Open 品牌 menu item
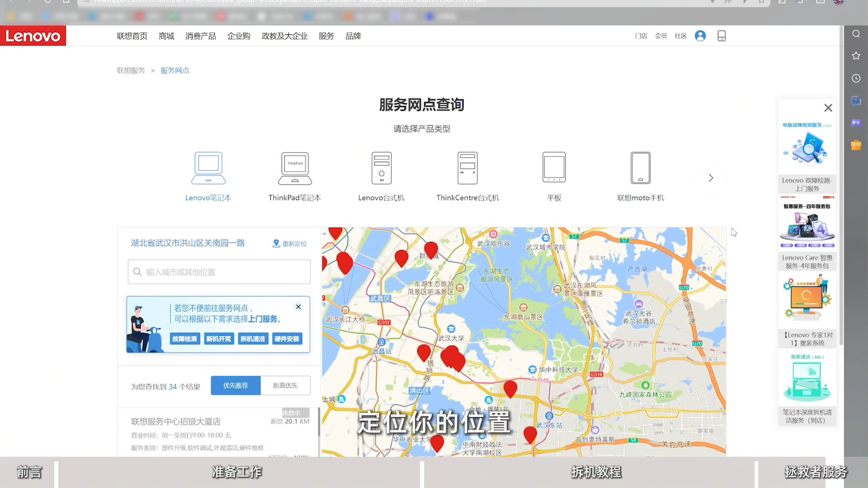Viewport: 868px width, 488px height. (x=353, y=36)
